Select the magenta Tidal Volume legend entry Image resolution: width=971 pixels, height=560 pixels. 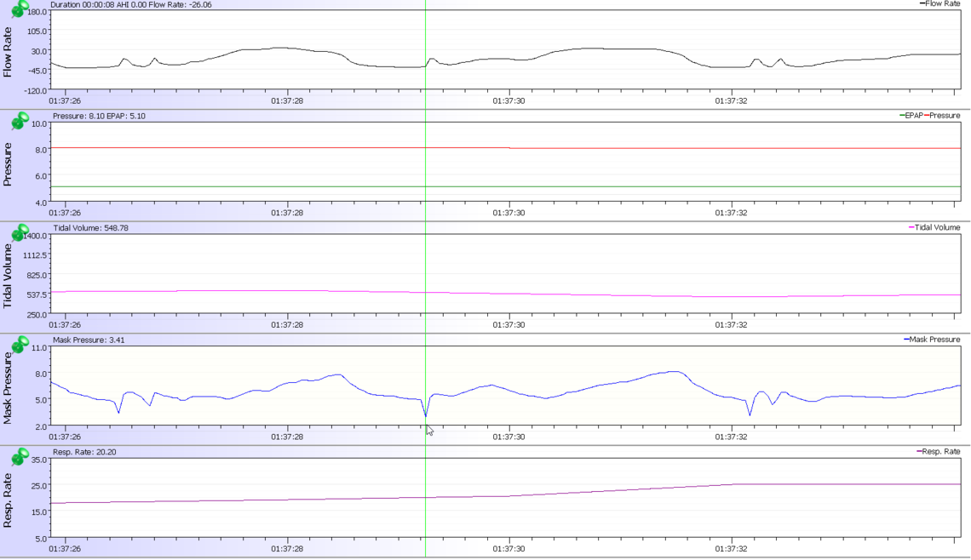click(934, 228)
